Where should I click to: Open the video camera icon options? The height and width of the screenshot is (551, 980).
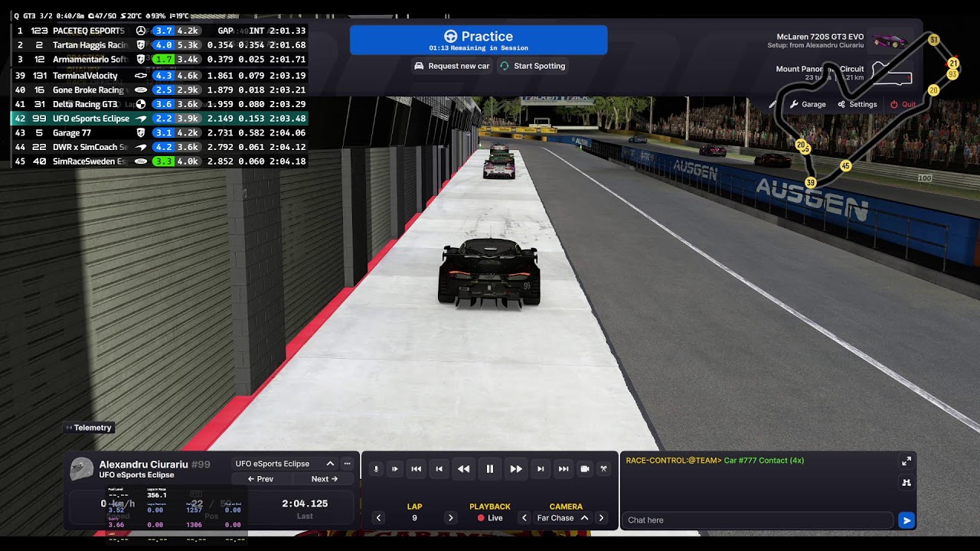click(585, 469)
